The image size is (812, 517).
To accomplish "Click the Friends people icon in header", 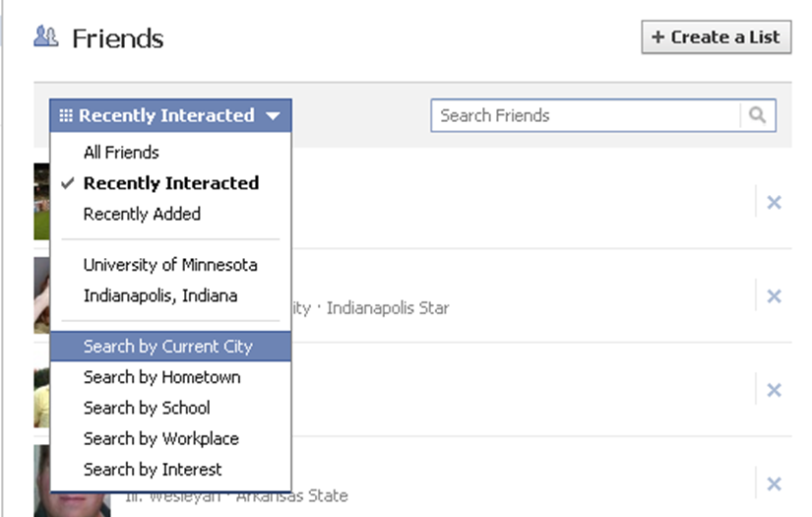I will [x=46, y=36].
